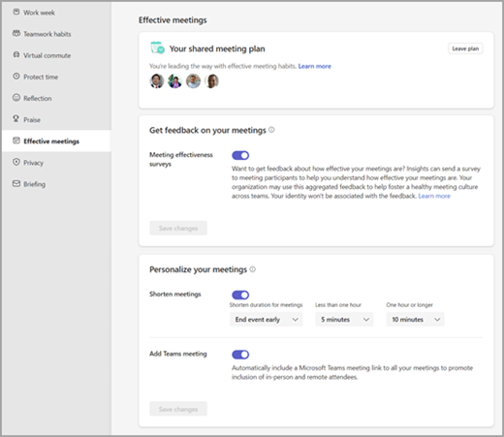This screenshot has width=504, height=437.
Task: Open info icon beside Get feedback heading
Action: tap(271, 130)
